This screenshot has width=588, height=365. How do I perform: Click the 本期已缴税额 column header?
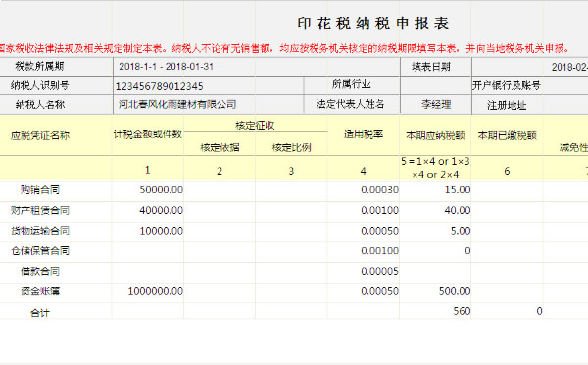click(x=507, y=135)
